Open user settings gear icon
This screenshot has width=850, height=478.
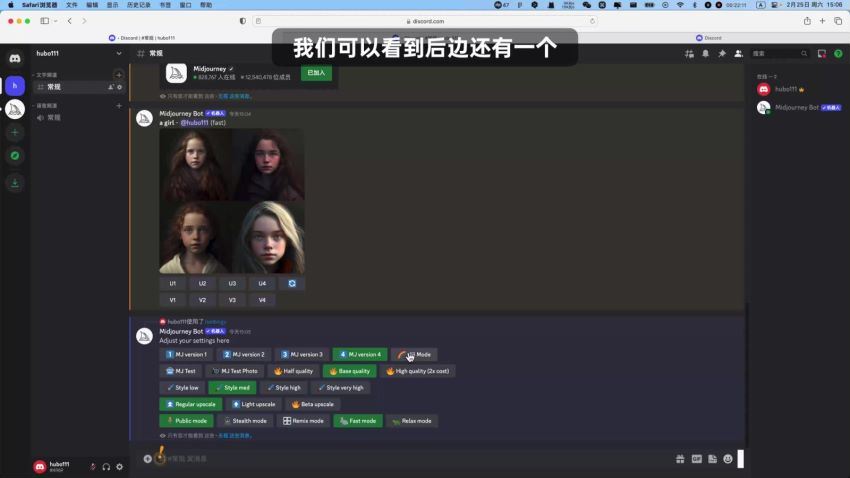coord(120,467)
